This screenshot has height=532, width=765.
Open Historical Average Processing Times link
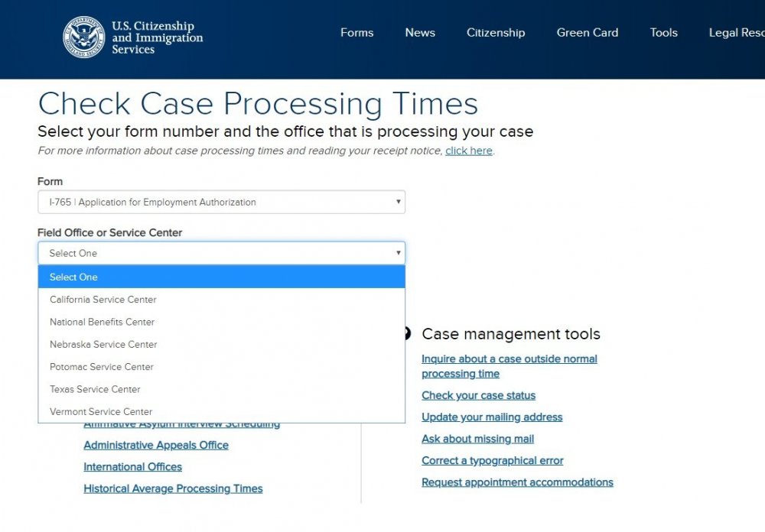click(173, 488)
